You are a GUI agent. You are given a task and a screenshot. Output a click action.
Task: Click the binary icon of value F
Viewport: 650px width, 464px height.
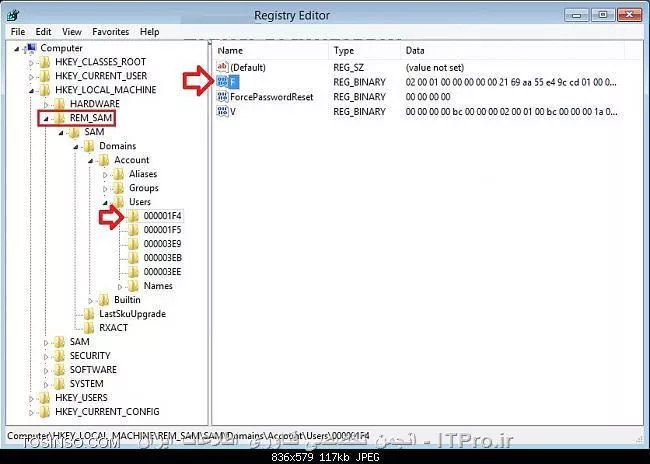(223, 82)
